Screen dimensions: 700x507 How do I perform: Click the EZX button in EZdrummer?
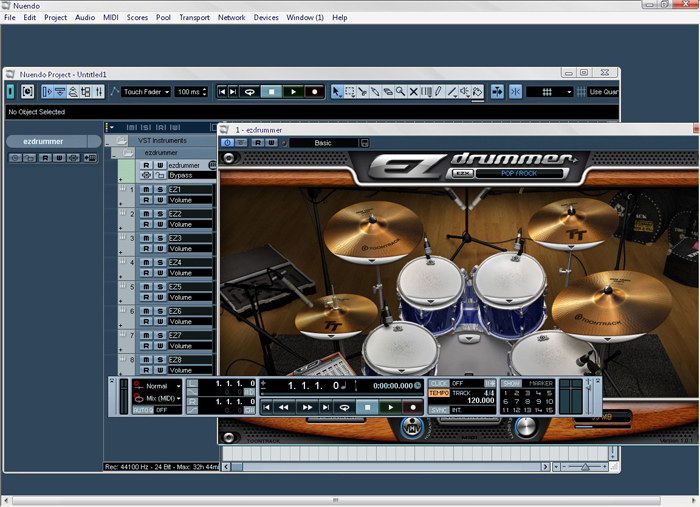coord(462,173)
